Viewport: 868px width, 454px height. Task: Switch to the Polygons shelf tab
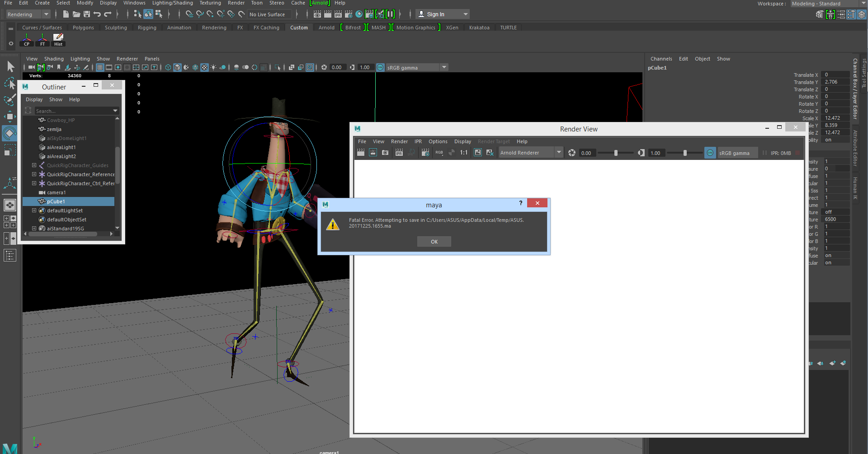pos(83,28)
